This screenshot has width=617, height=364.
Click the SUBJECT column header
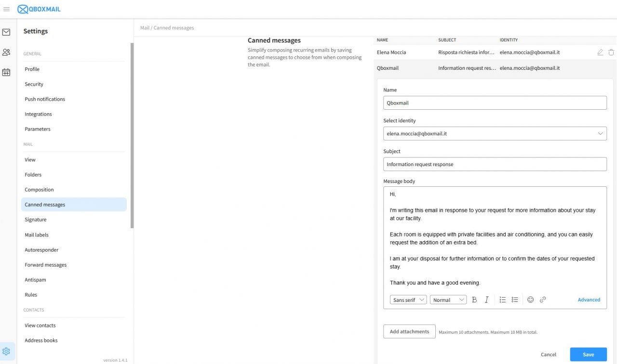pyautogui.click(x=447, y=40)
